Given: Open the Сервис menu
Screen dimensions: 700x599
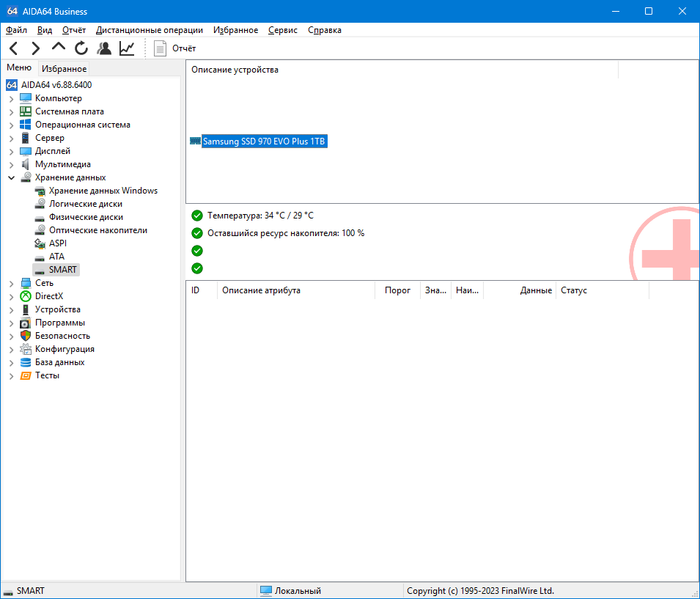Looking at the screenshot, I should click(x=283, y=30).
